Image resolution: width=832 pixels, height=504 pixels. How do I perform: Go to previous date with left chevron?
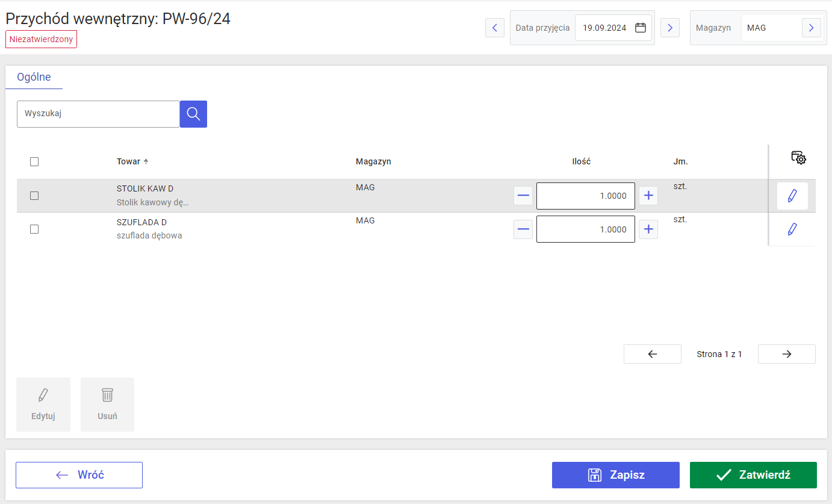point(495,28)
